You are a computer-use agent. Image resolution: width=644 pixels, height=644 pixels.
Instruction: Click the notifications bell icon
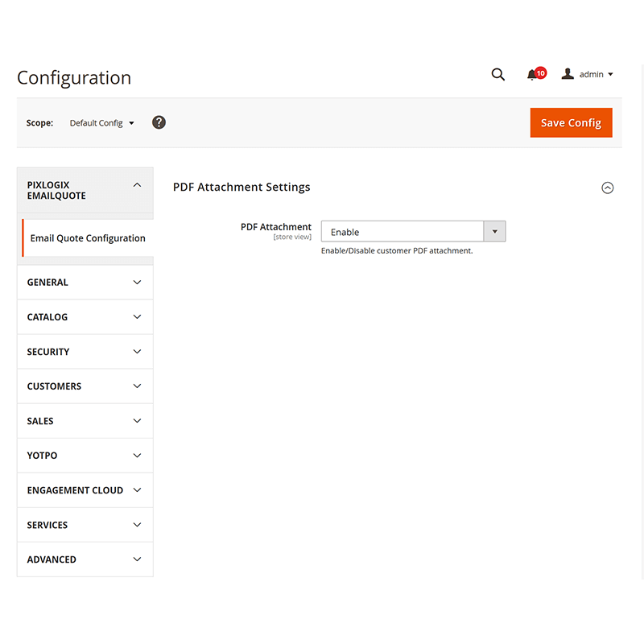534,74
